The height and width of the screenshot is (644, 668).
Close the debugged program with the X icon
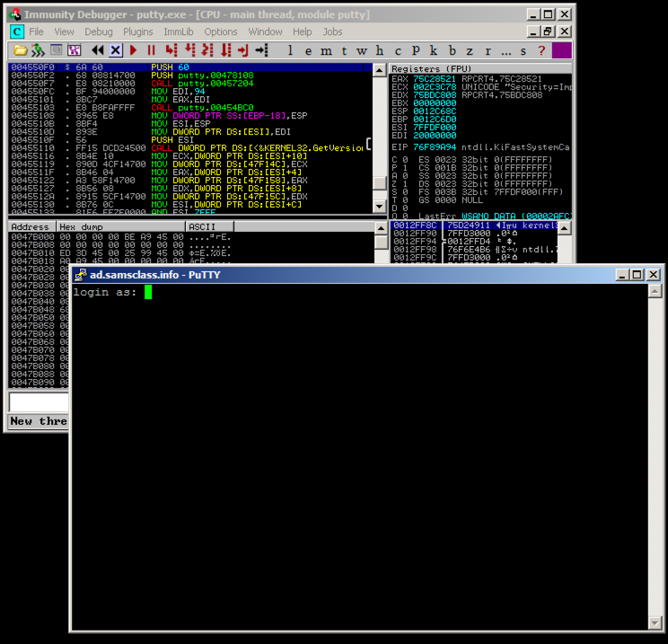point(116,50)
